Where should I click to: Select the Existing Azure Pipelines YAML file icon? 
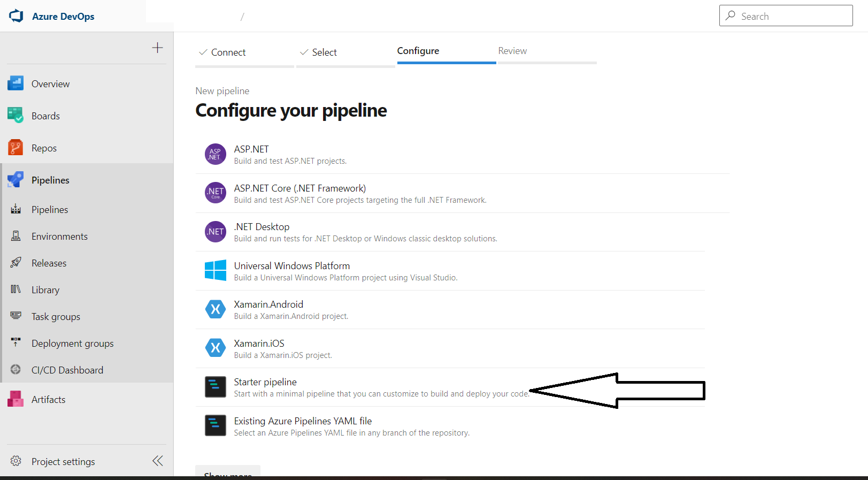click(216, 425)
